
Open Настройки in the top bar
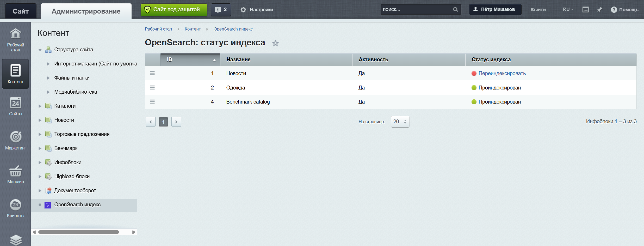pyautogui.click(x=257, y=10)
